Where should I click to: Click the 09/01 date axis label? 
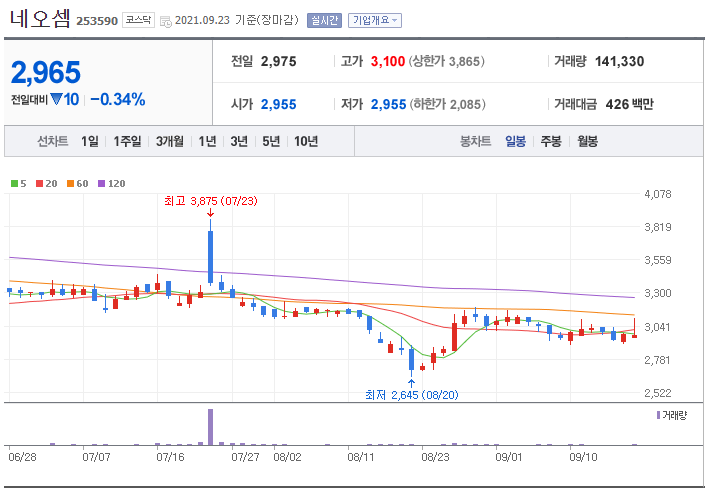(x=509, y=457)
